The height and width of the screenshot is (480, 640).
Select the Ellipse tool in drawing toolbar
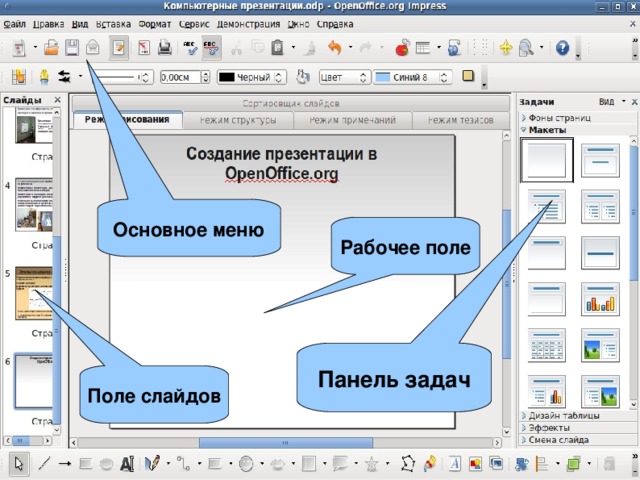(x=106, y=464)
